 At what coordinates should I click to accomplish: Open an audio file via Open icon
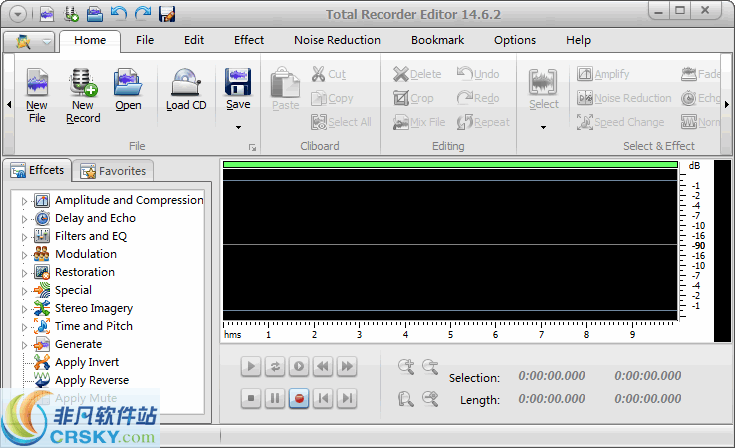click(x=128, y=82)
